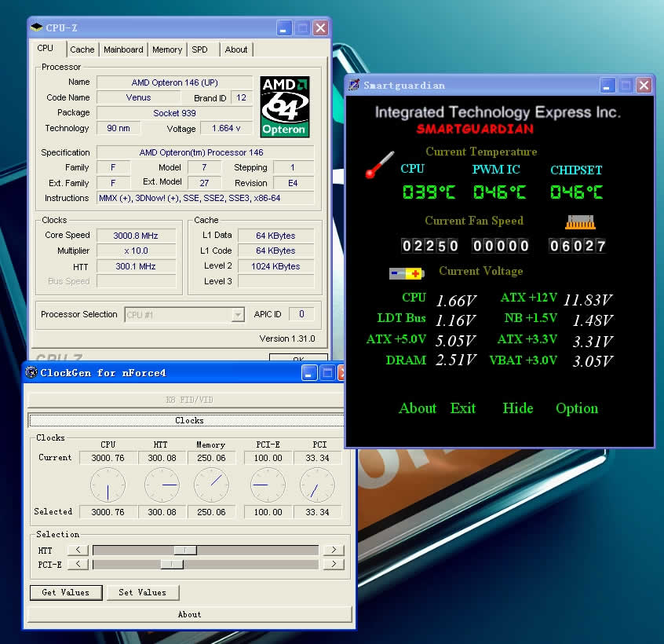Viewport: 664px width, 644px height.
Task: Click the CPU fan speed counter 02250
Action: (430, 246)
